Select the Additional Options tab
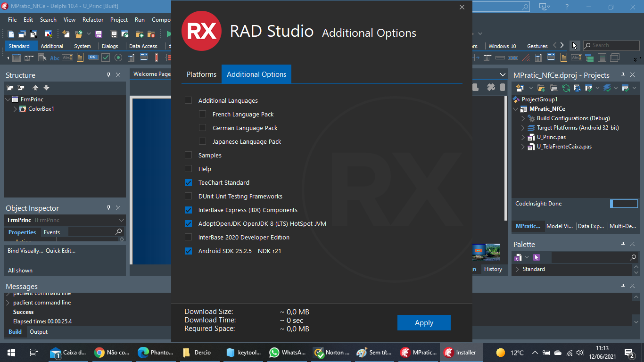The height and width of the screenshot is (362, 644). pyautogui.click(x=256, y=74)
